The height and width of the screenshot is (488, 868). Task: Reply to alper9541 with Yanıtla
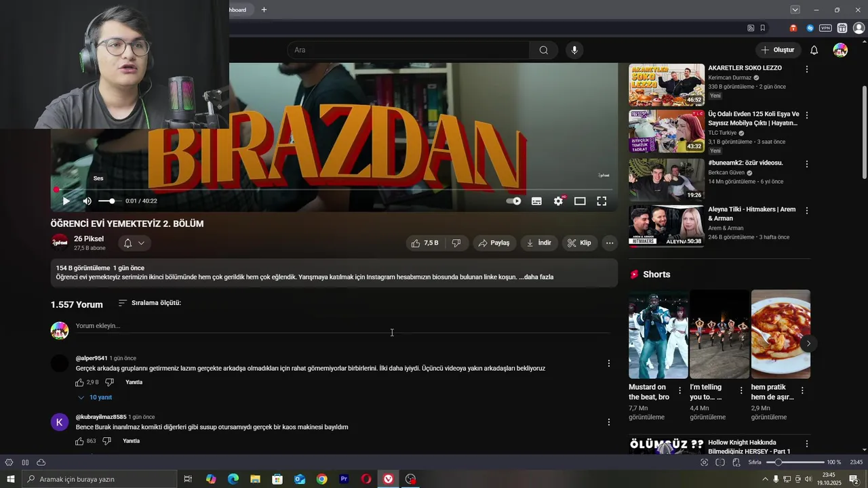[x=134, y=382]
